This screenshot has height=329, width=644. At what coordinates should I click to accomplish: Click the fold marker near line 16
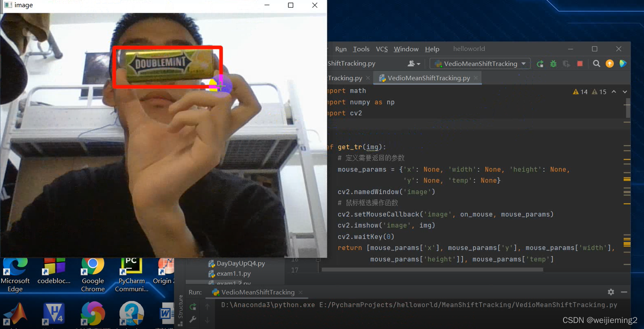click(x=318, y=259)
